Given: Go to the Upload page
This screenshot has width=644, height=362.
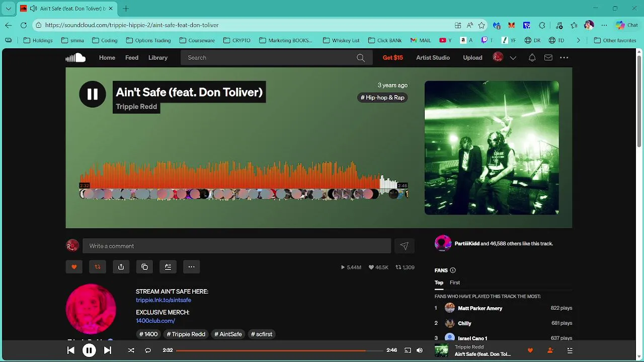Looking at the screenshot, I should 472,58.
